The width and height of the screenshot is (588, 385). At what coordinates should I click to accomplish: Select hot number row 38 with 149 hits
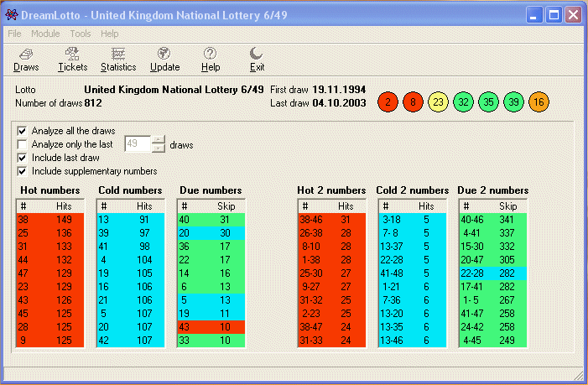50,220
